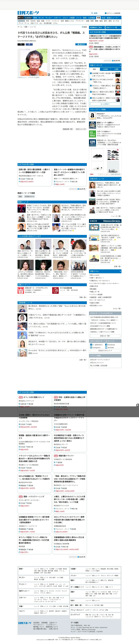Enlarge the photo using magnifier icon
Image resolution: width=139 pixels, height=644 pixels.
click(x=49, y=75)
